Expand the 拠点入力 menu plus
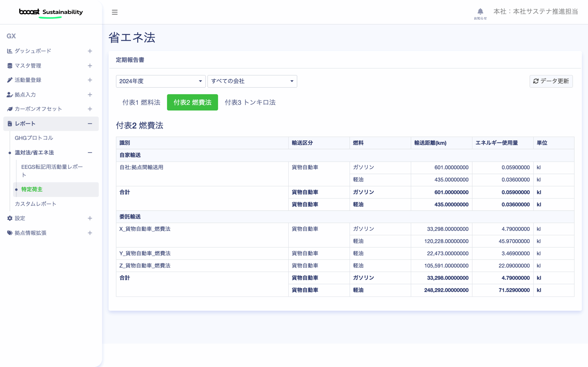Image resolution: width=588 pixels, height=367 pixels. coord(90,95)
